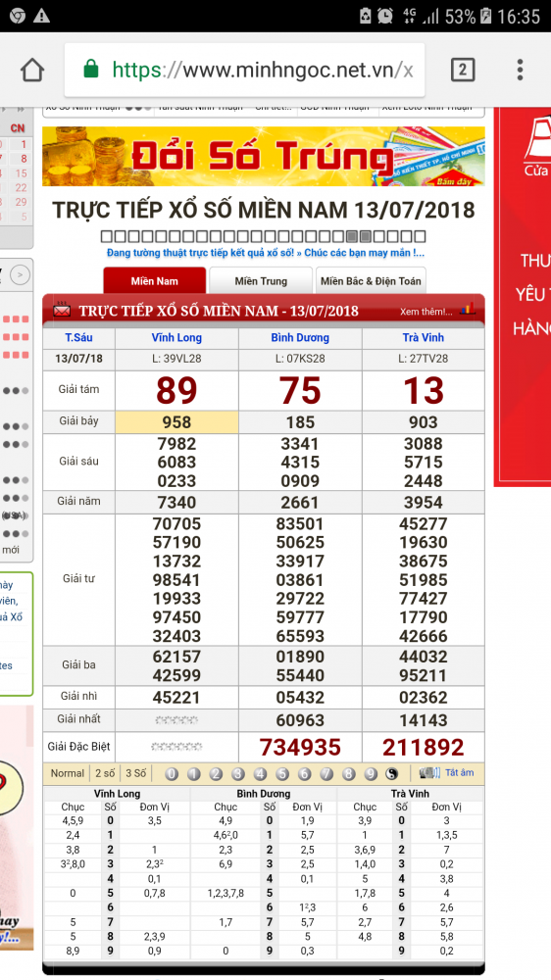Click the Tắt âm mute link
The height and width of the screenshot is (980, 551).
pos(460,773)
